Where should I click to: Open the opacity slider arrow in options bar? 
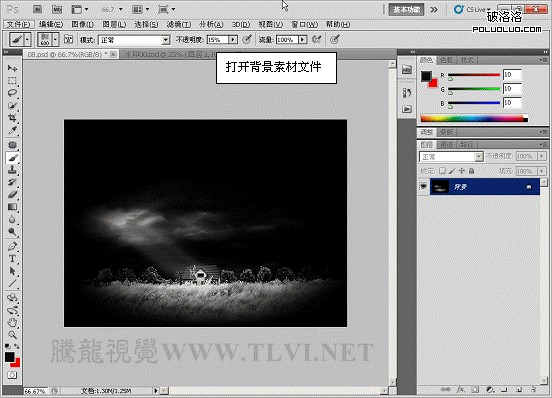click(233, 39)
